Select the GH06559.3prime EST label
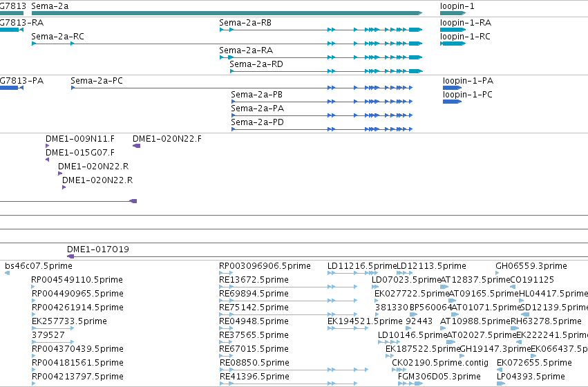Viewport: 588px width, 387px height. pyautogui.click(x=531, y=266)
